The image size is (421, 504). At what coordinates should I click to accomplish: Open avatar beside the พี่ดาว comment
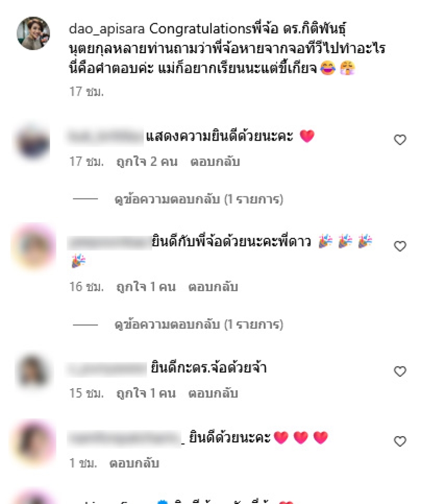pyautogui.click(x=33, y=247)
